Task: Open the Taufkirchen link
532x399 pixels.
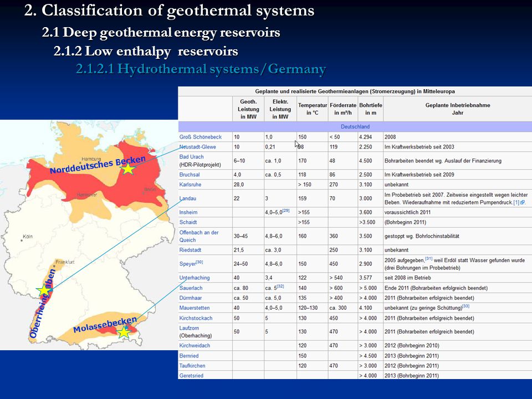Action: click(x=192, y=366)
